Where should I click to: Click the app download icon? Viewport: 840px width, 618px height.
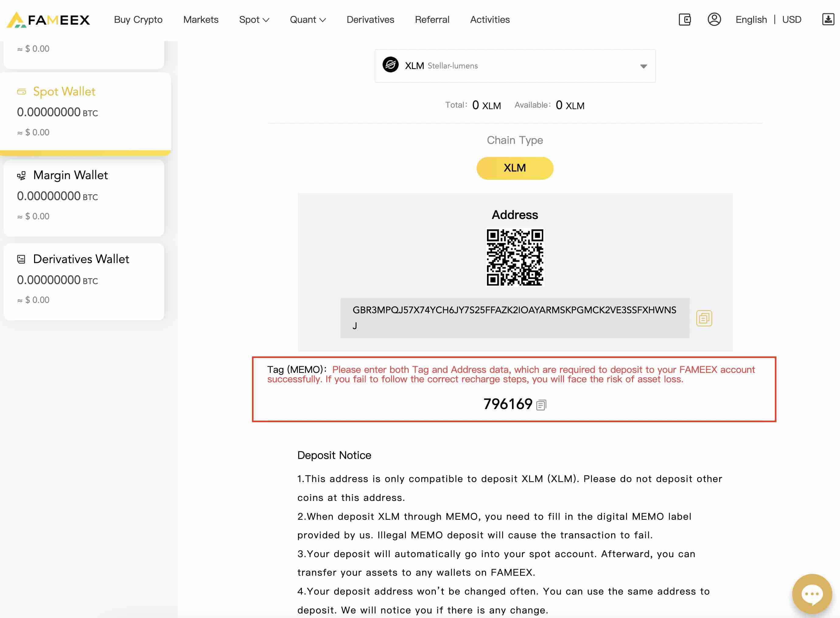click(828, 19)
